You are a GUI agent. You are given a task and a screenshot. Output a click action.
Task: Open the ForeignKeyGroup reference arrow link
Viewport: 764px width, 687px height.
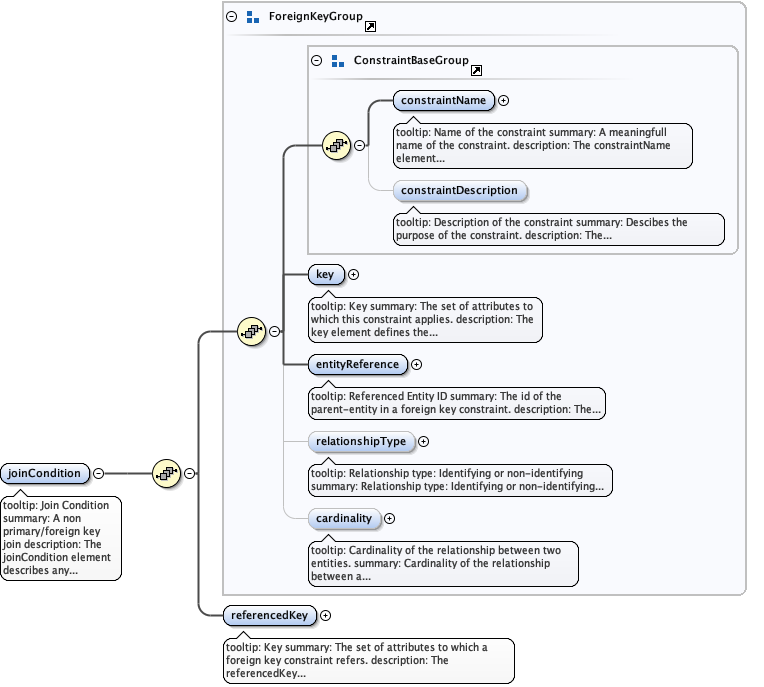point(371,25)
